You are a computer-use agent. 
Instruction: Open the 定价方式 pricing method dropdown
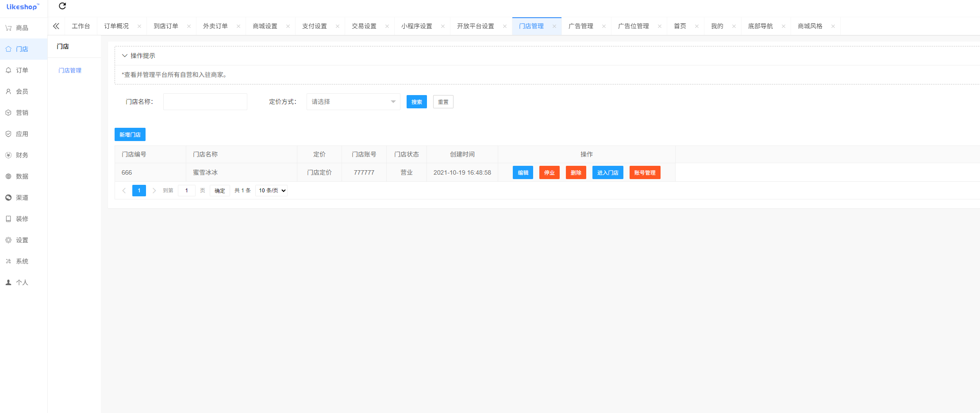[x=353, y=101]
